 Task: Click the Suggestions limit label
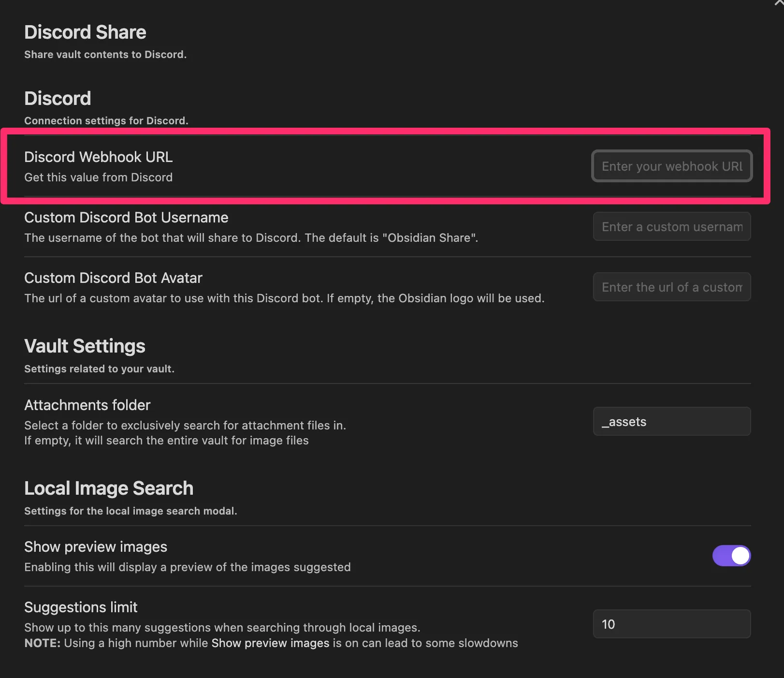(81, 607)
